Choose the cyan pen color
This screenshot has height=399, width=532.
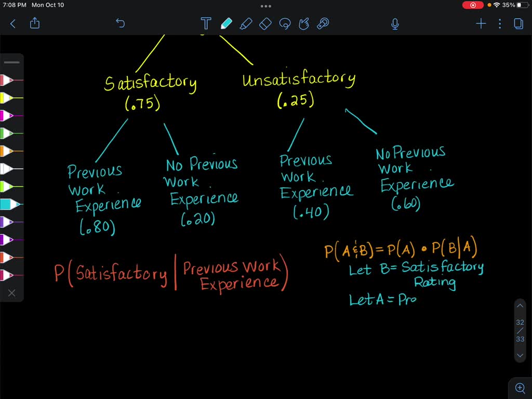[11, 204]
